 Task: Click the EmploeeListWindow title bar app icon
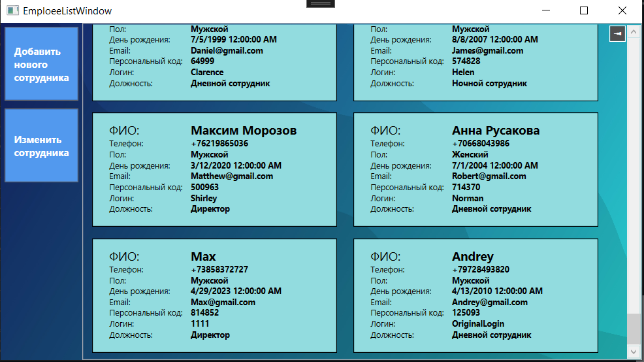click(12, 10)
